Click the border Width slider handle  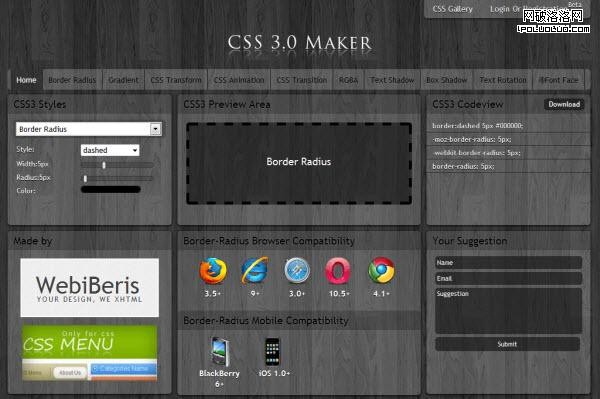point(104,165)
